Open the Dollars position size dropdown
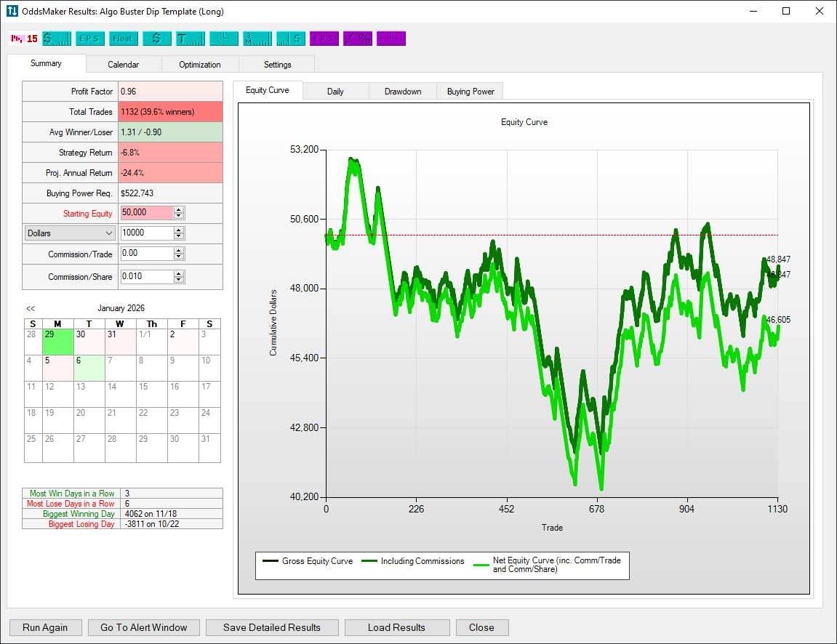The image size is (837, 644). 70,233
